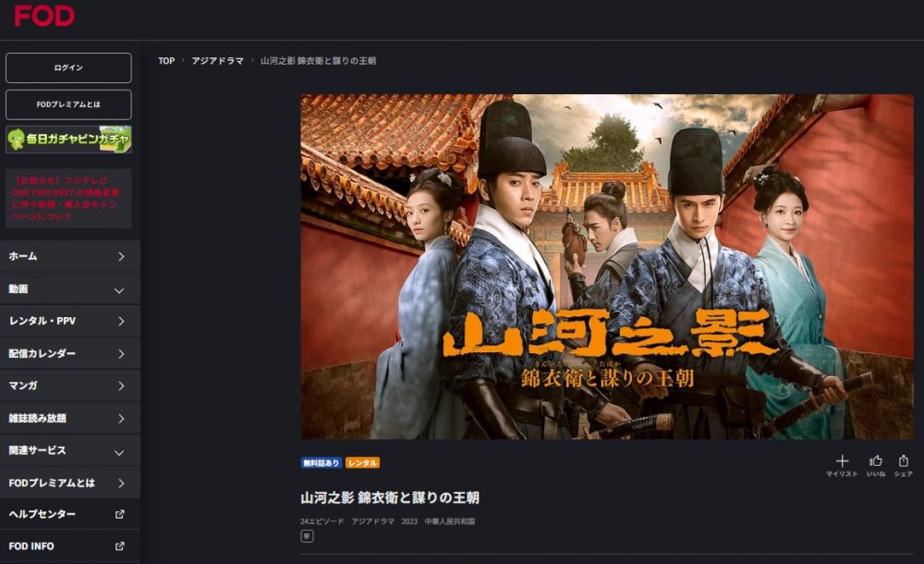Open external link icon beside ヘルプセンター
924x564 pixels.
click(x=119, y=514)
